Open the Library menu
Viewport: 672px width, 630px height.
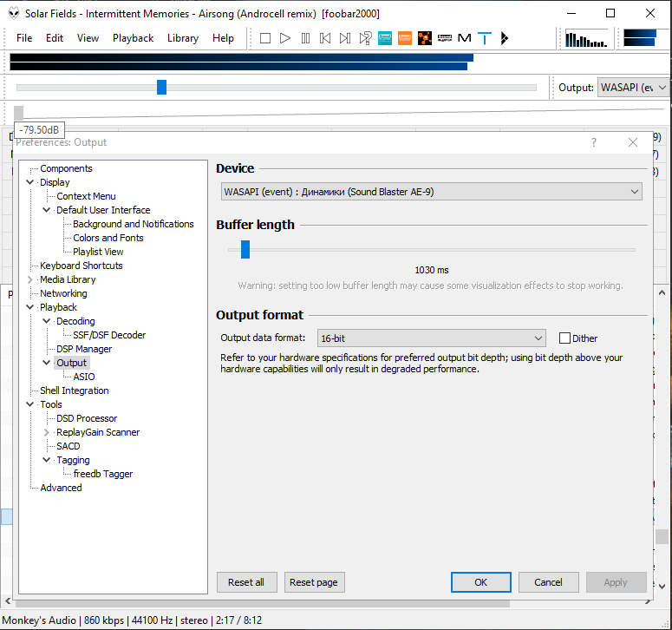click(x=183, y=38)
